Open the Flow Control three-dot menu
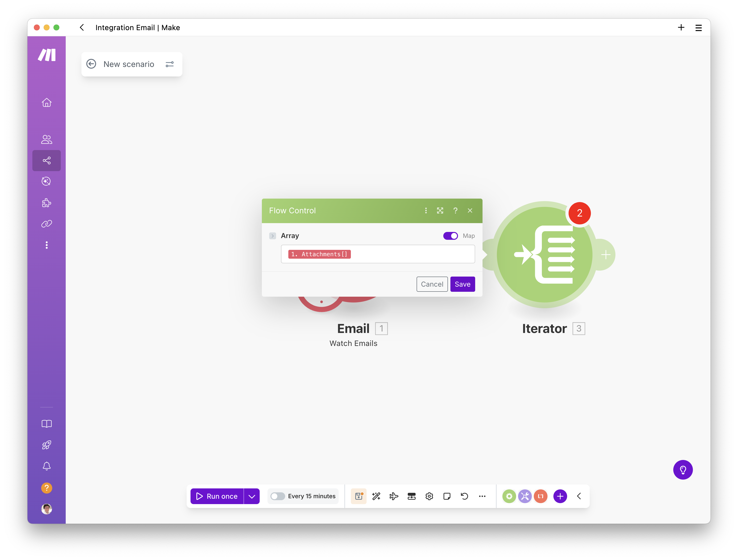This screenshot has width=738, height=560. pyautogui.click(x=426, y=211)
